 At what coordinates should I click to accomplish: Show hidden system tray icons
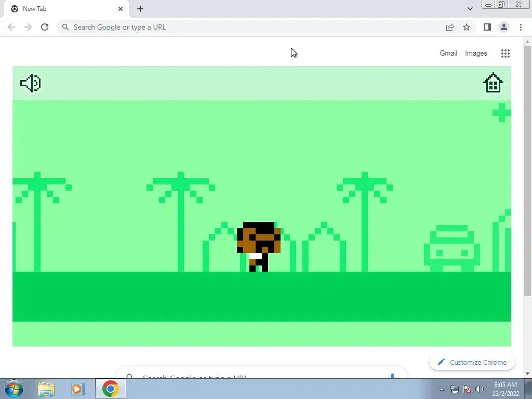pyautogui.click(x=442, y=389)
